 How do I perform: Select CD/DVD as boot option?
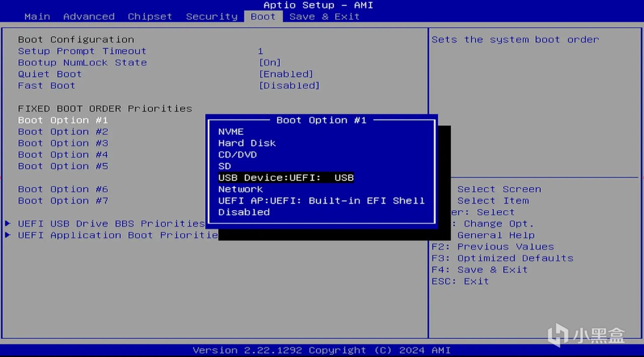pos(237,155)
